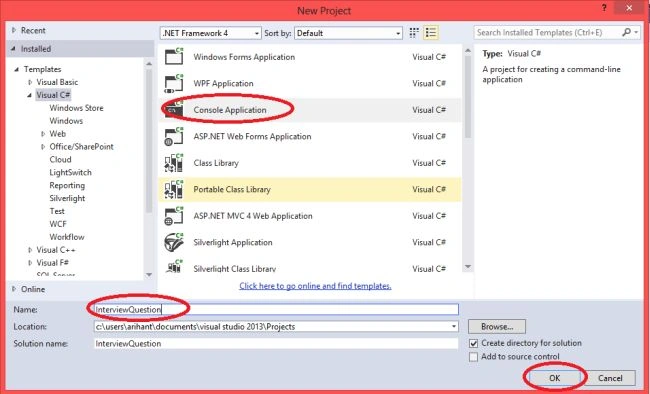Click the project Name input field

[276, 309]
